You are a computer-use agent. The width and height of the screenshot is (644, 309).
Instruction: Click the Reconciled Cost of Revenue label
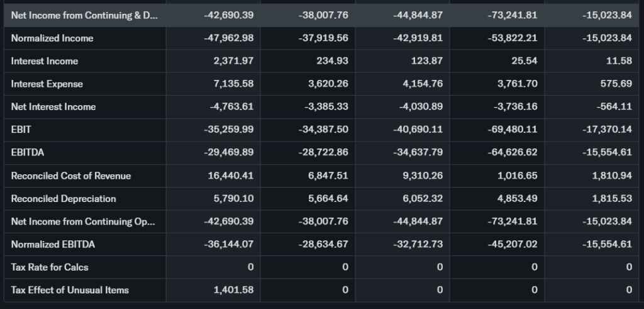click(71, 176)
